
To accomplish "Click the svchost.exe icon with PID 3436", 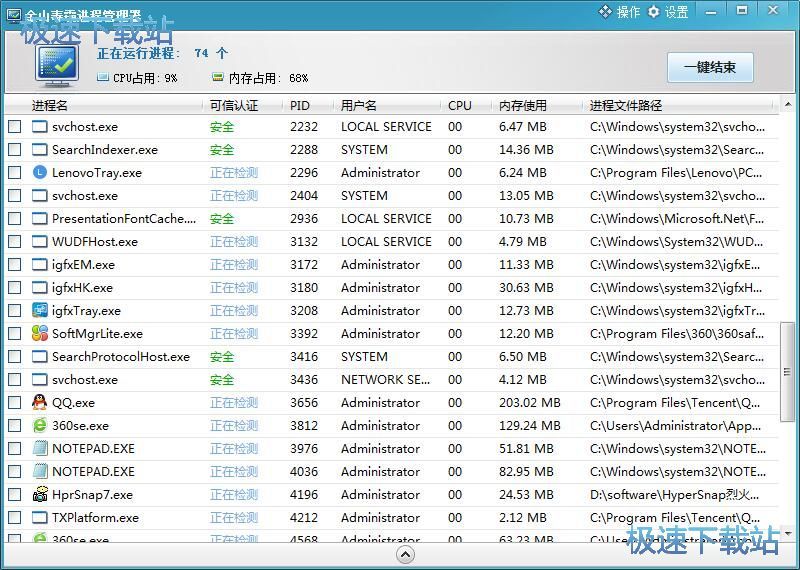I will tap(39, 379).
